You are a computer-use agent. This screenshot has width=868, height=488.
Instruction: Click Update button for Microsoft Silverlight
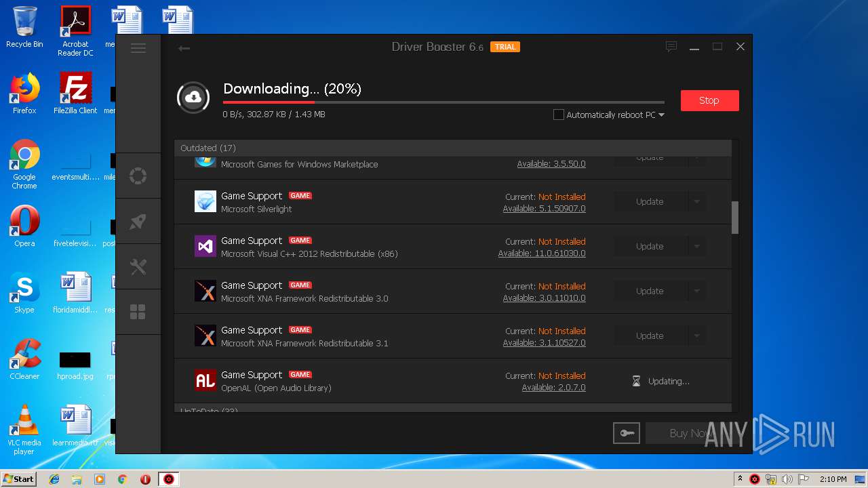pyautogui.click(x=650, y=201)
